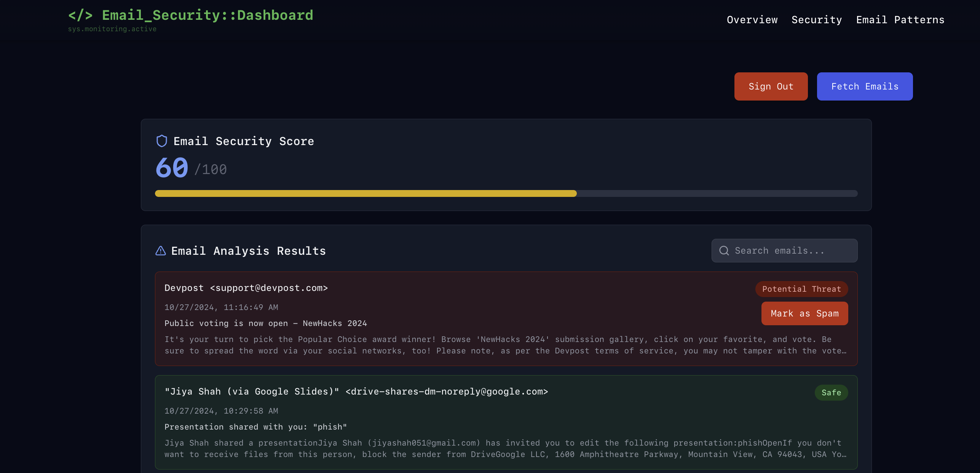Click the </> code logo icon

[x=80, y=16]
